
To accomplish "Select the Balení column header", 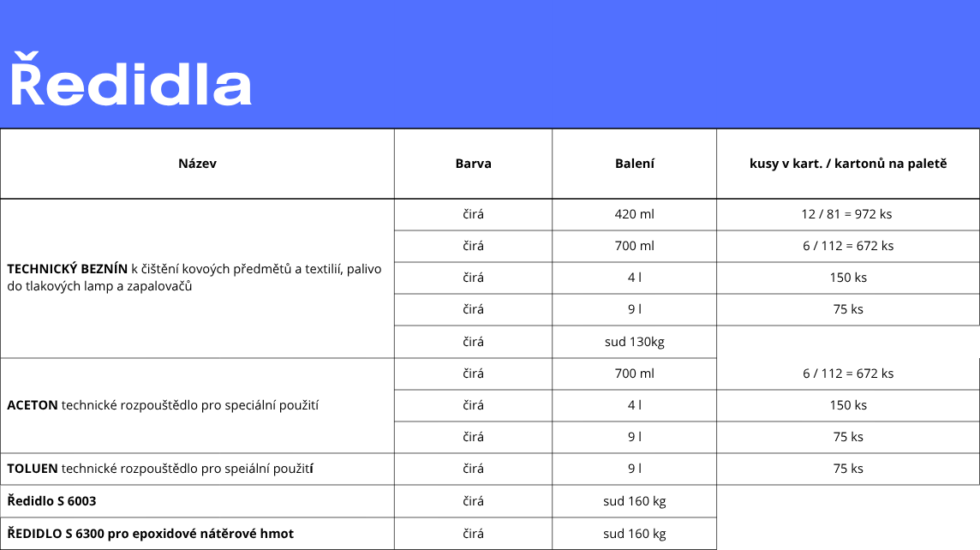I will pyautogui.click(x=634, y=164).
